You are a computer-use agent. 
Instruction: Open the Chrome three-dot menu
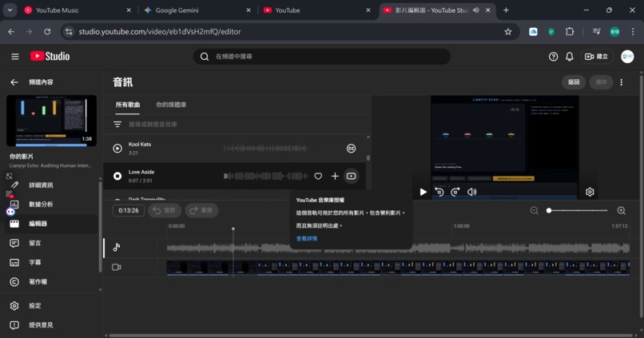[x=633, y=32]
